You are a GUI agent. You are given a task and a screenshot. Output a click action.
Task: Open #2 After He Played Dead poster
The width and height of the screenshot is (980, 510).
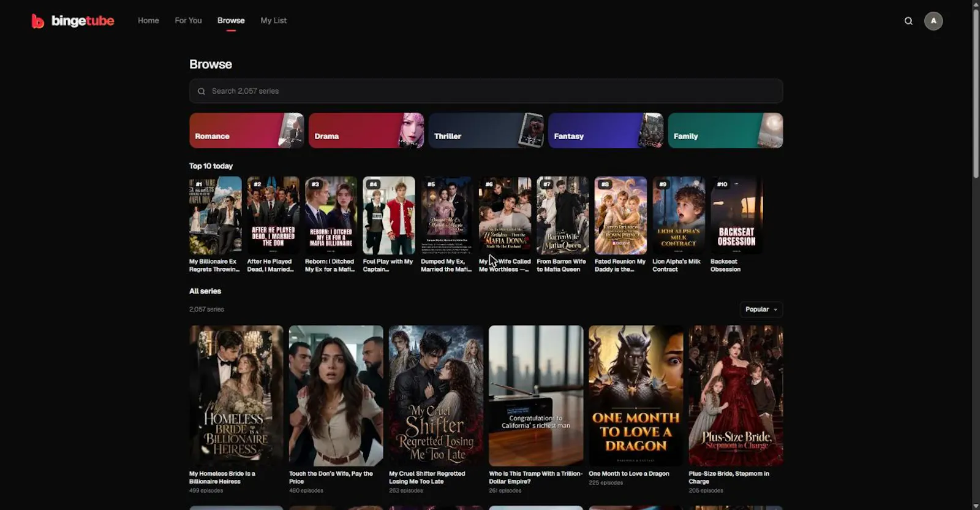273,215
